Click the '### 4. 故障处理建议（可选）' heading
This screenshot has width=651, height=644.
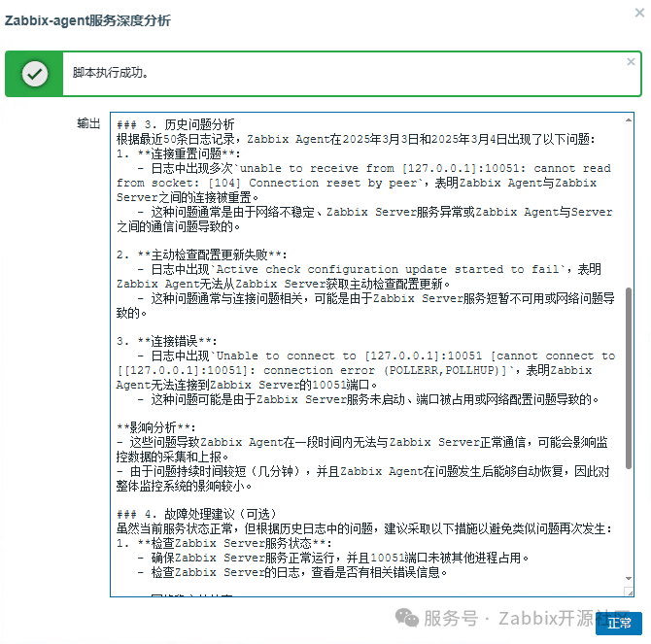coord(197,514)
